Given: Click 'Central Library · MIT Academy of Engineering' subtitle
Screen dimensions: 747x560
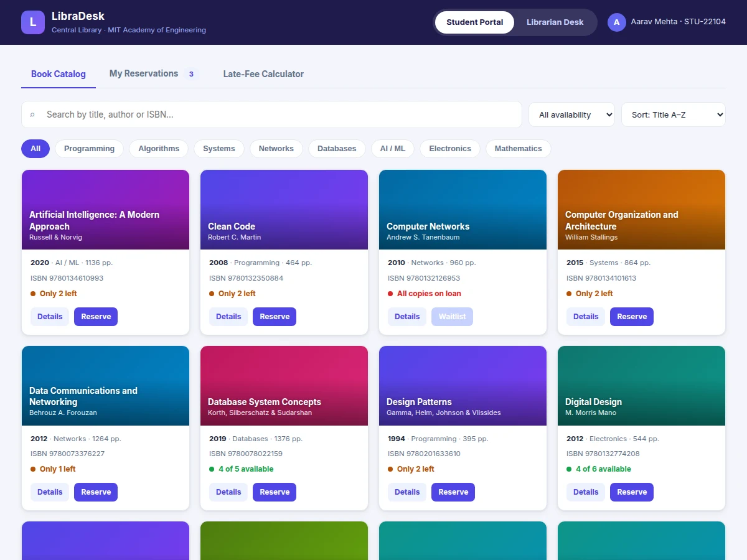Looking at the screenshot, I should [x=129, y=30].
